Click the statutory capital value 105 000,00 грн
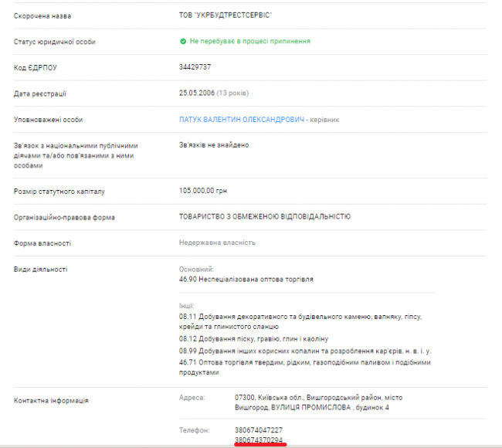502x448 pixels. coord(203,191)
